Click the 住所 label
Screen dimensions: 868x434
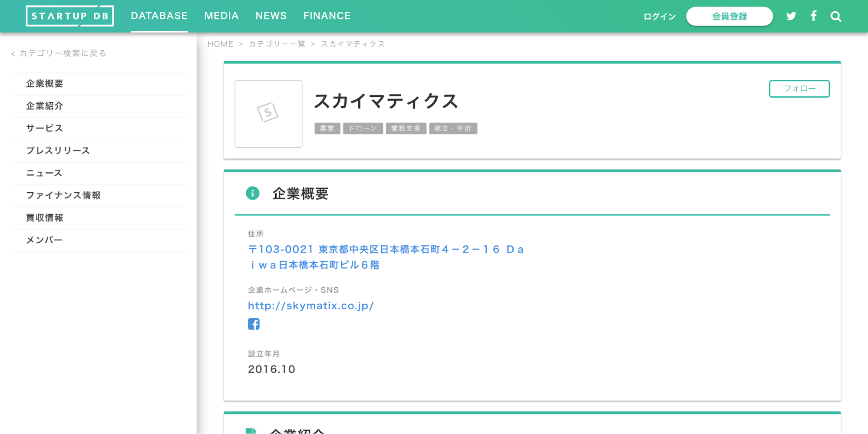pyautogui.click(x=256, y=234)
